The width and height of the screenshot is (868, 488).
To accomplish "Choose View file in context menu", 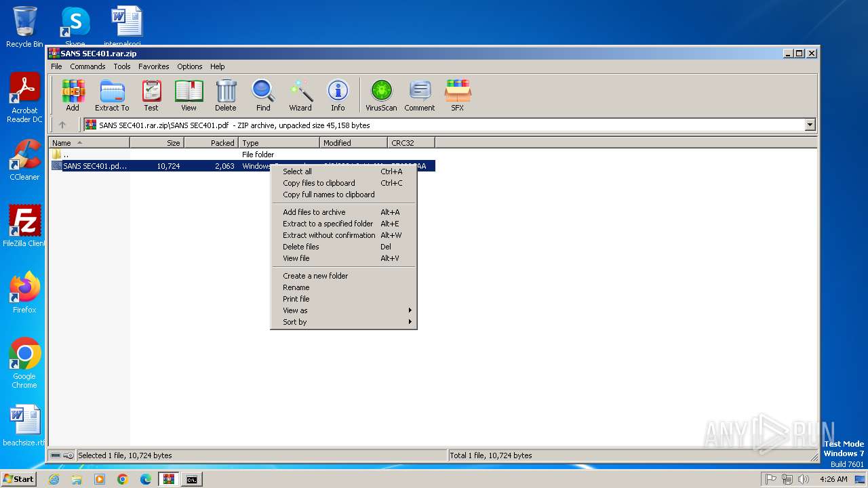I will tap(343, 258).
